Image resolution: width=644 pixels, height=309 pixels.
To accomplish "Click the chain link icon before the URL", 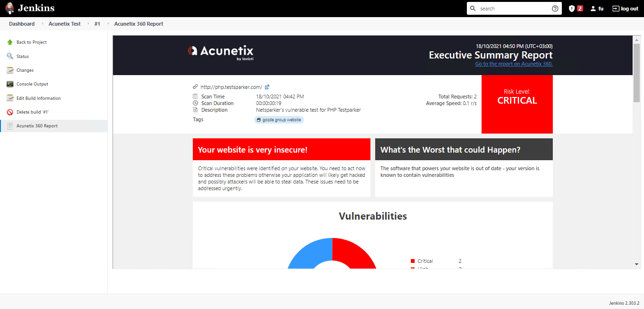I will coord(195,87).
